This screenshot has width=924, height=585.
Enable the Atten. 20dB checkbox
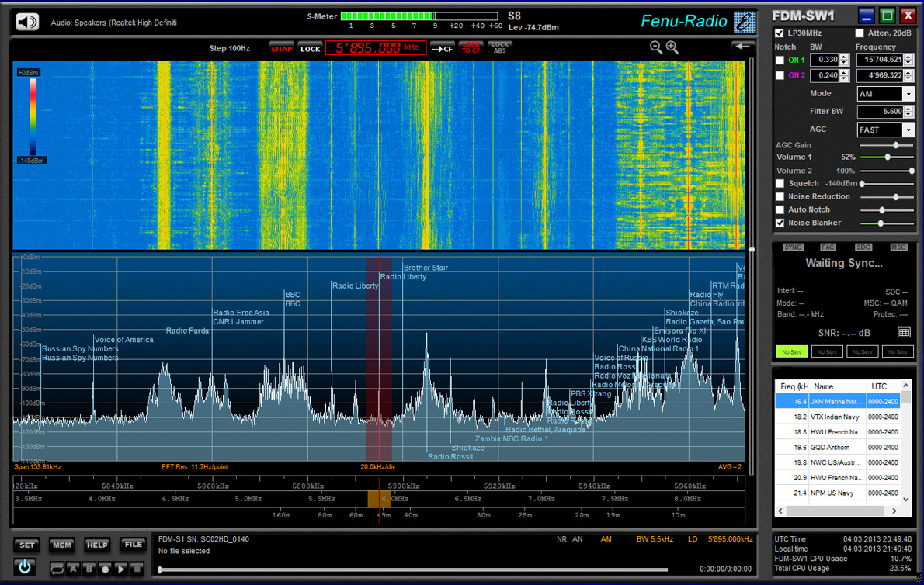[x=860, y=33]
